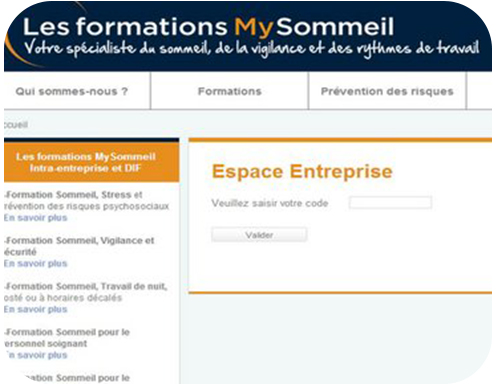Open the "Qui sommes-nous ?" menu

[x=72, y=91]
